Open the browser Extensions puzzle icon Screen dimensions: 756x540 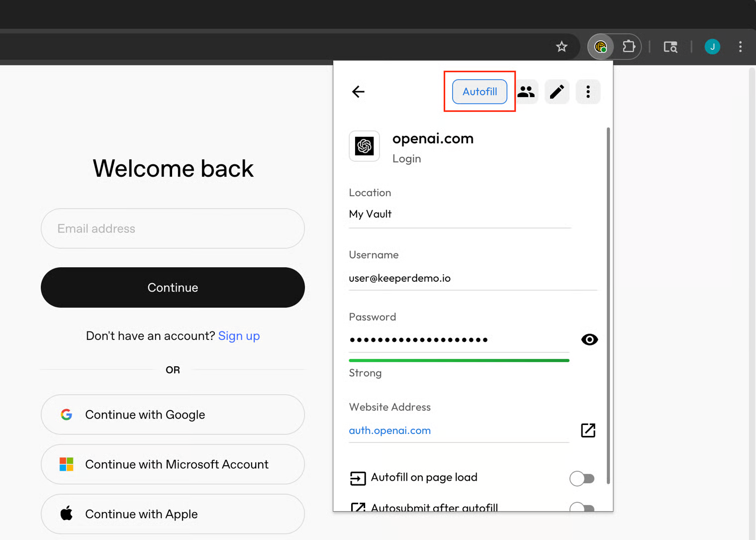pyautogui.click(x=629, y=47)
